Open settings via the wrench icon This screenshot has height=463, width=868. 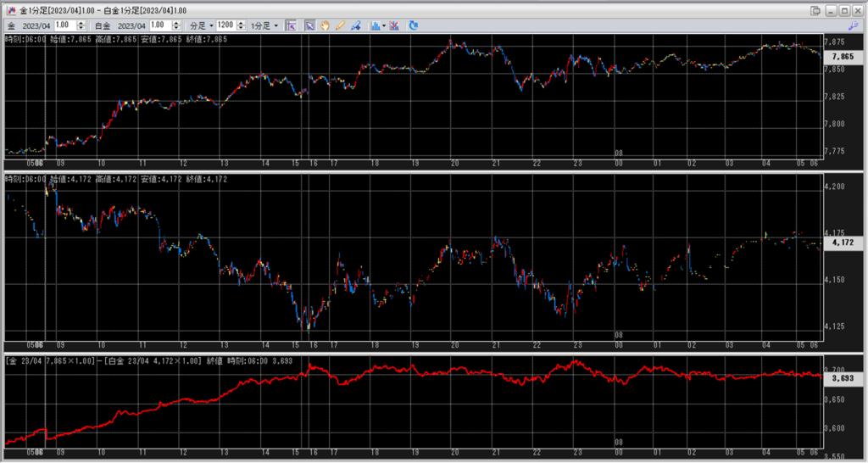(x=853, y=25)
